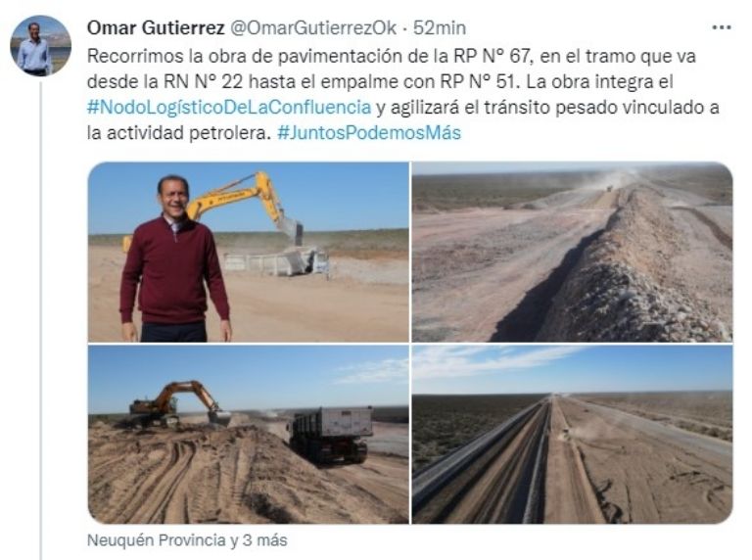The image size is (752, 560).
Task: View photo of excavator and dump truck
Action: click(249, 435)
